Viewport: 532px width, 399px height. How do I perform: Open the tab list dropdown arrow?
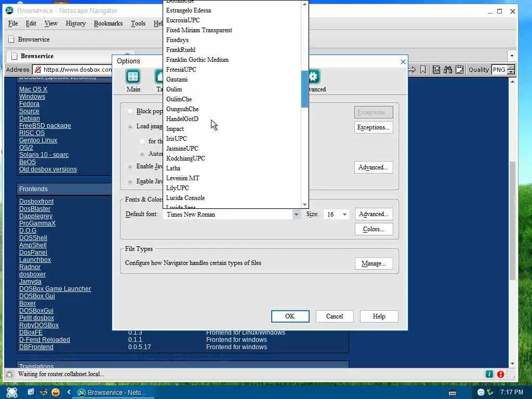(512, 56)
